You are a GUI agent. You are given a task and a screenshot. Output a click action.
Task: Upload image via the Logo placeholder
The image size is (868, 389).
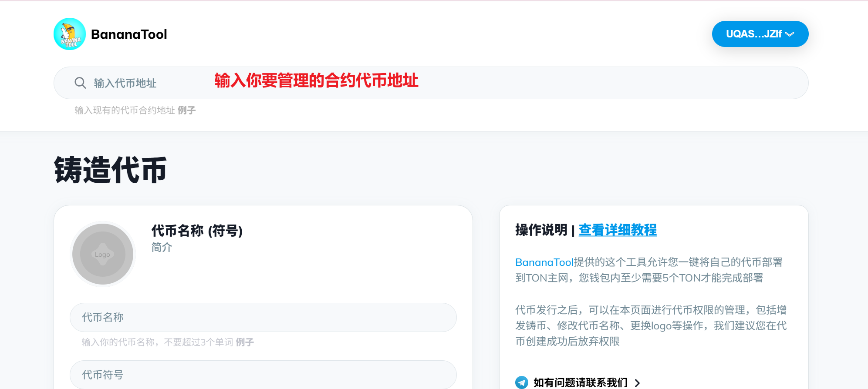pos(103,254)
